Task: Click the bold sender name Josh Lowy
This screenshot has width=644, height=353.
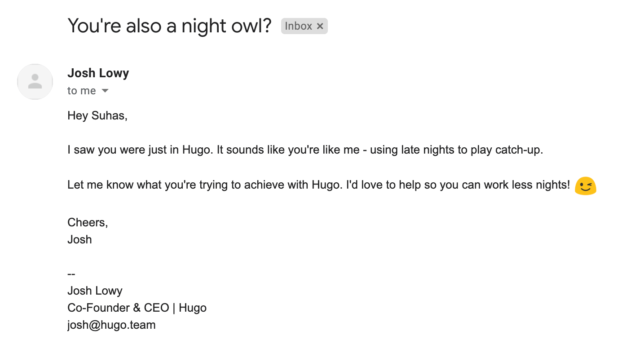Action: [98, 73]
